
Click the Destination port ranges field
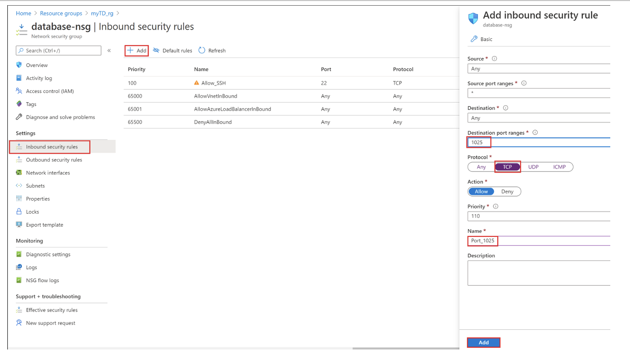(539, 142)
